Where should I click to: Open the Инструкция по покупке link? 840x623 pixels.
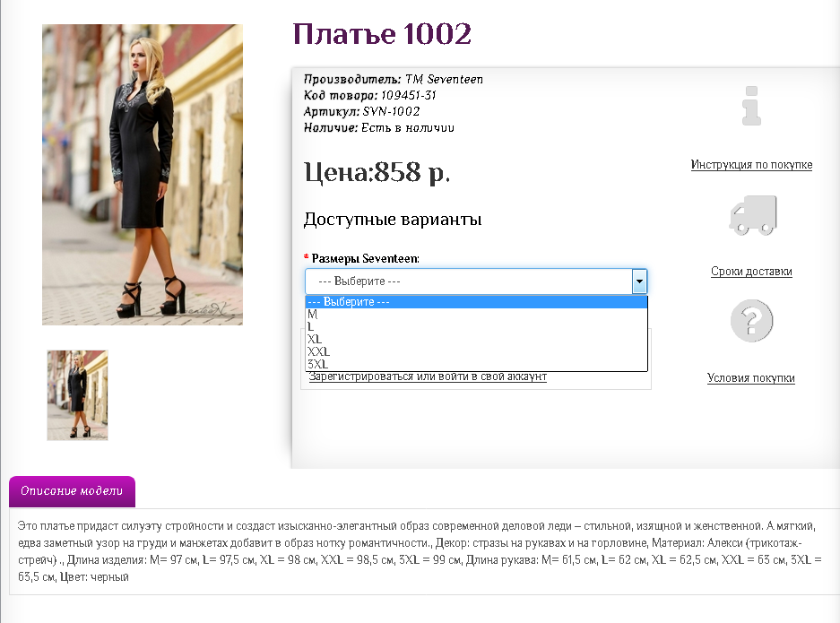(751, 165)
